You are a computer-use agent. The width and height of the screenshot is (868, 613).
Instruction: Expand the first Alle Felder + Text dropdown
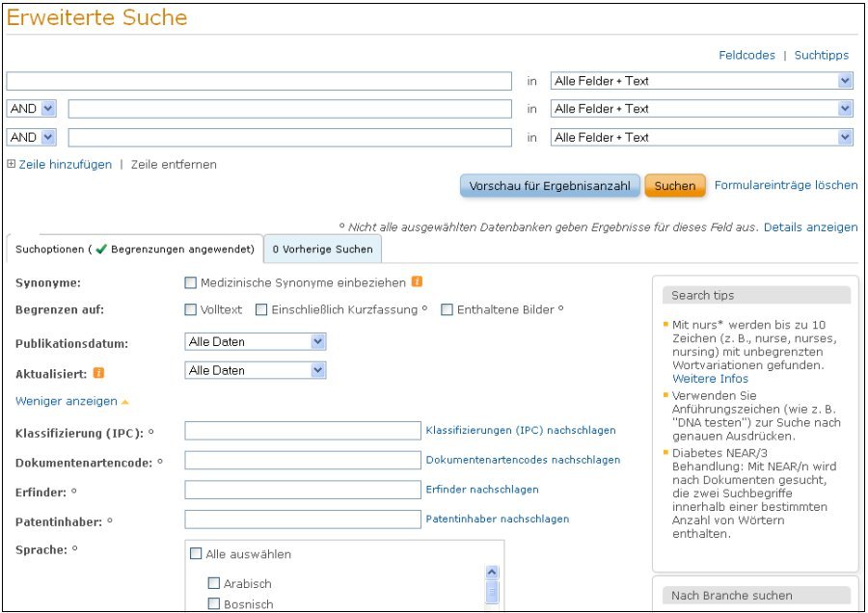(702, 81)
